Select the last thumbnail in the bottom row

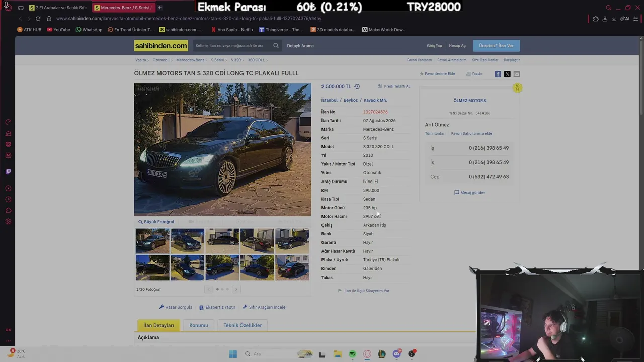(x=292, y=267)
